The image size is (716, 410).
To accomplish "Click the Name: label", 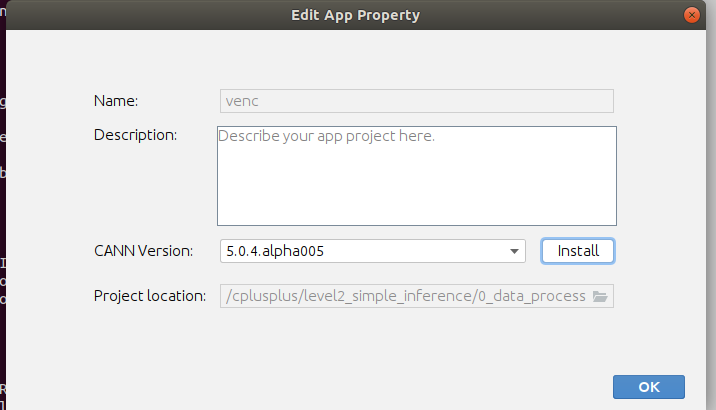I will 116,100.
